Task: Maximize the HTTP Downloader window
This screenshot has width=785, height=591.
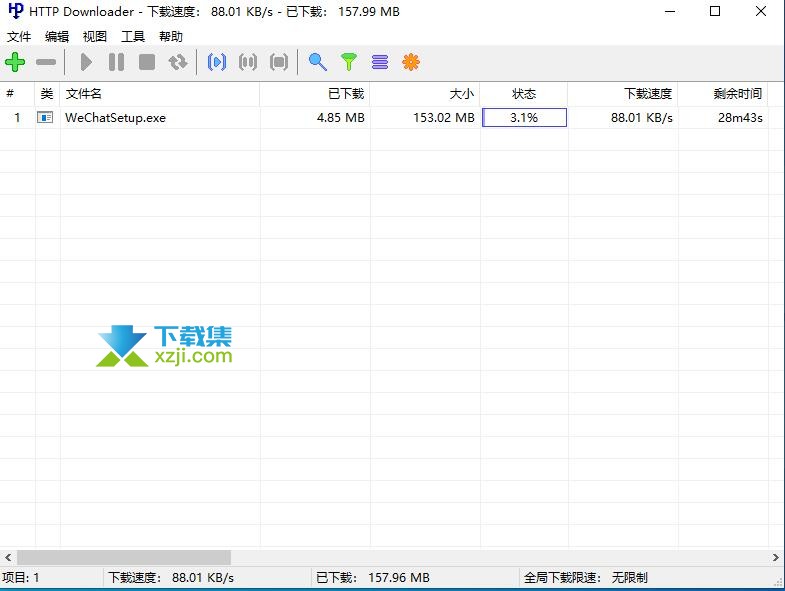Action: click(715, 11)
